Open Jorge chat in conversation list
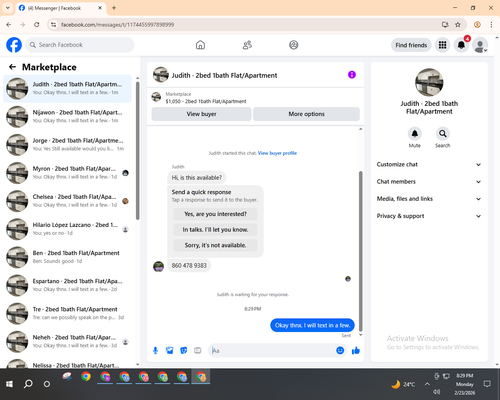The height and width of the screenshot is (400, 500). [67, 145]
